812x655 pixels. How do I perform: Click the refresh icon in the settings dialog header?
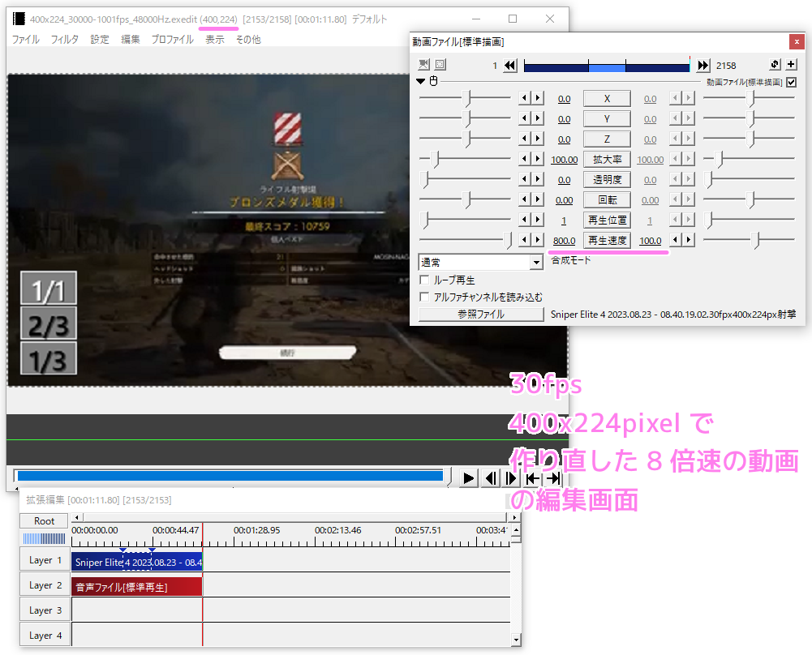pos(775,65)
